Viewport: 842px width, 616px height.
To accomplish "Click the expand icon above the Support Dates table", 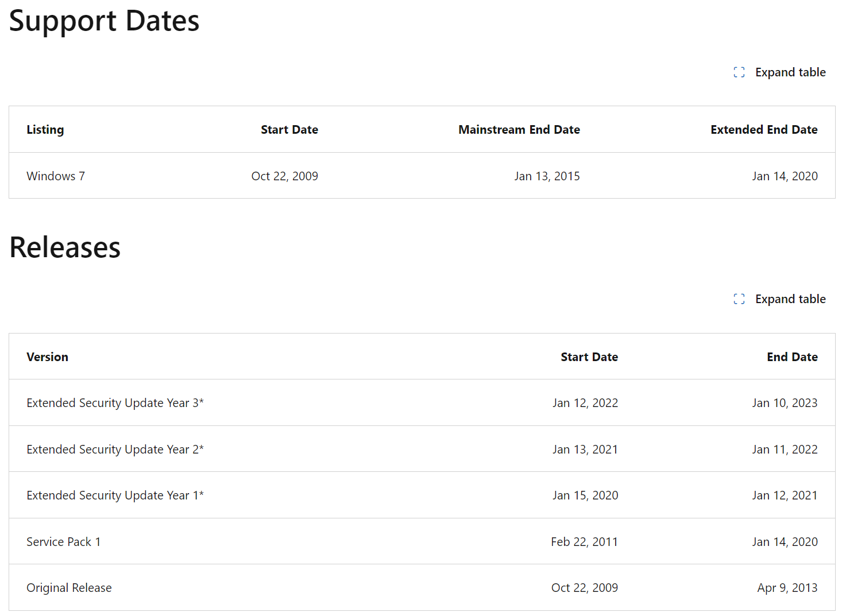I will [739, 72].
